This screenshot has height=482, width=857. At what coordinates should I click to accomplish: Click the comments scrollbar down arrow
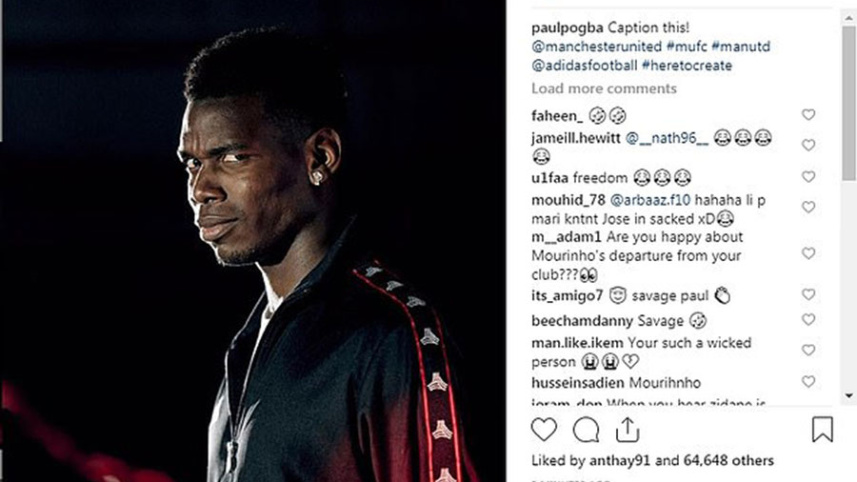(x=849, y=395)
